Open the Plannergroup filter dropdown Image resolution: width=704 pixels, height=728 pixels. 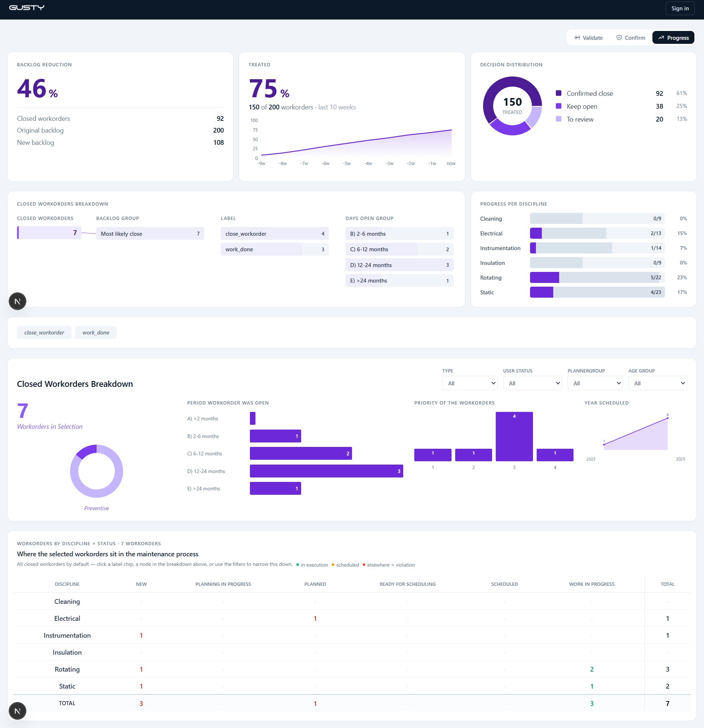[595, 383]
